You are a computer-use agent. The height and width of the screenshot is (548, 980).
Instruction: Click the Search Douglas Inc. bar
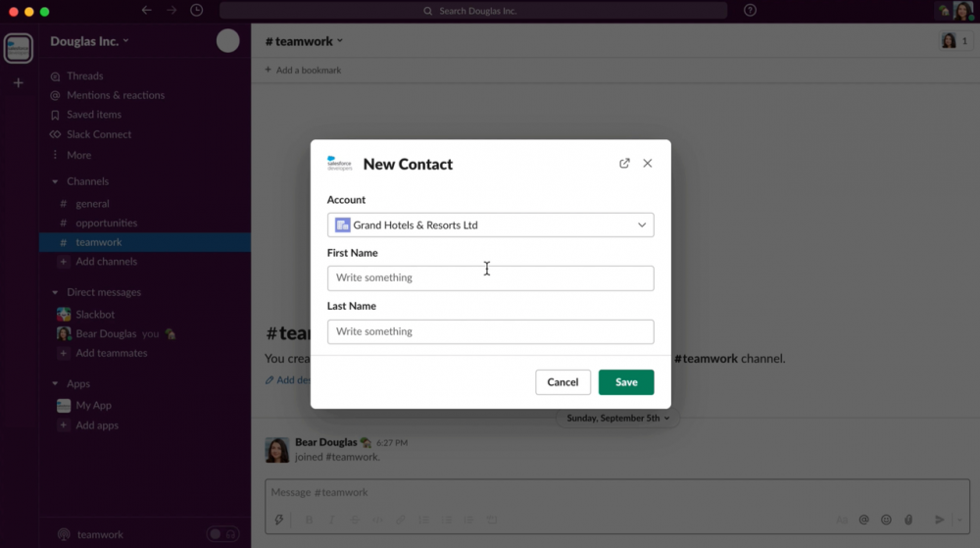(473, 11)
